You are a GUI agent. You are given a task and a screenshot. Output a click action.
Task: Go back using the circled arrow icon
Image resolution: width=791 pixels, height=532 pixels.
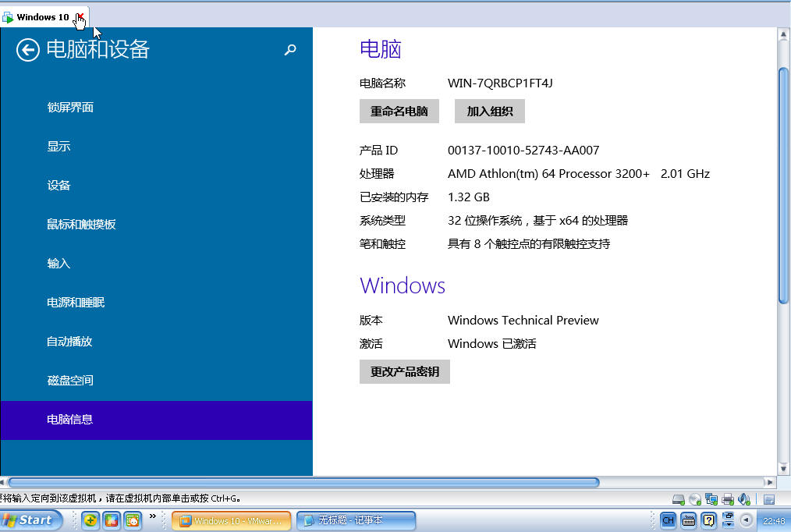28,50
